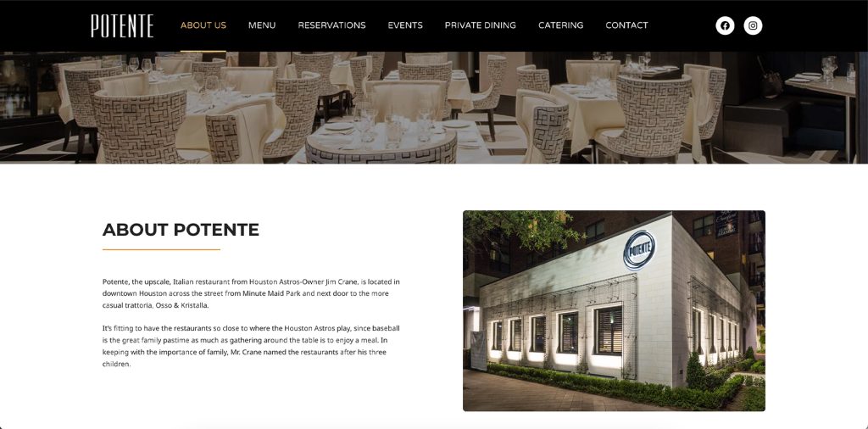Viewport: 868px width, 429px height.
Task: Open the Menu page
Action: 262,25
